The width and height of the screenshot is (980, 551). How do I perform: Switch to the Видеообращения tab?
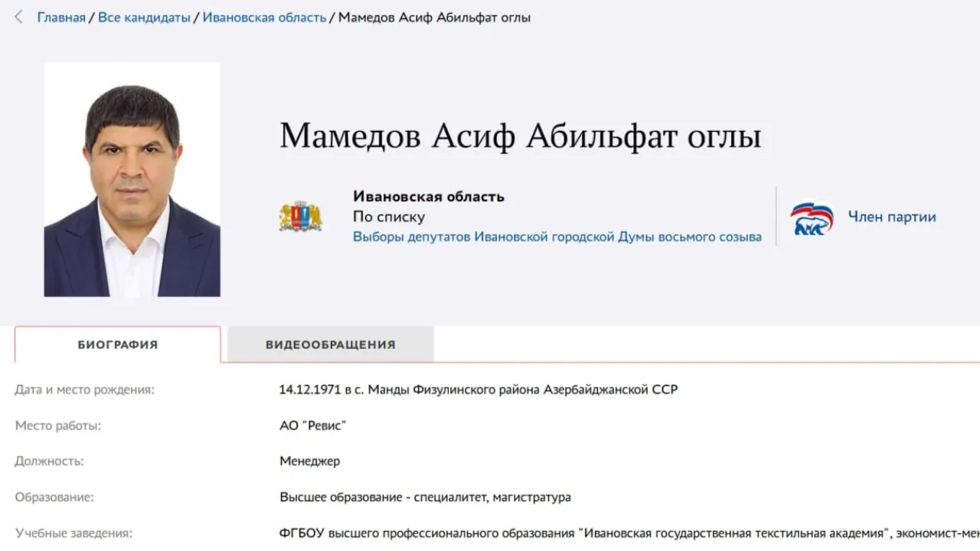pos(330,344)
